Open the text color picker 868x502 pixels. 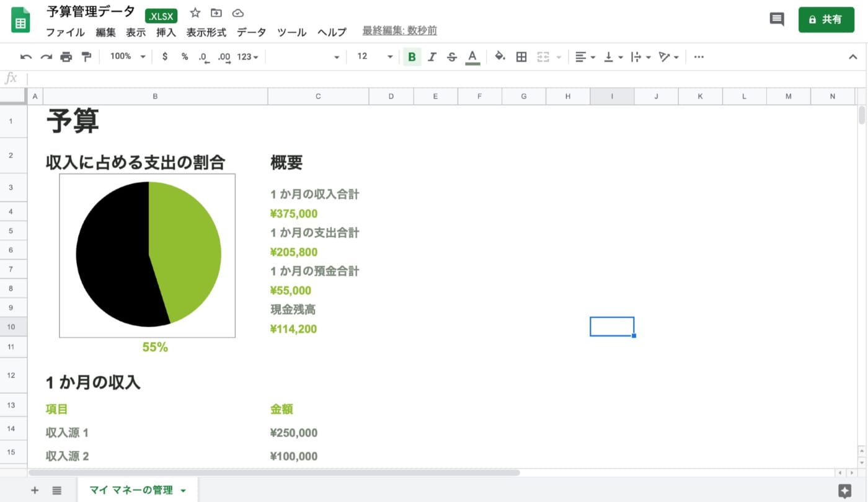(472, 57)
